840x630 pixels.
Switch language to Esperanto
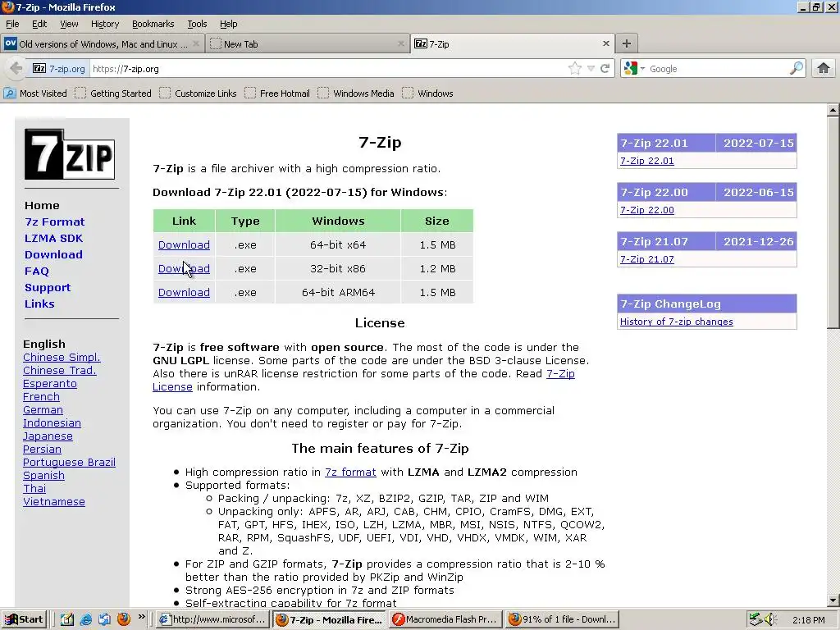coord(50,384)
